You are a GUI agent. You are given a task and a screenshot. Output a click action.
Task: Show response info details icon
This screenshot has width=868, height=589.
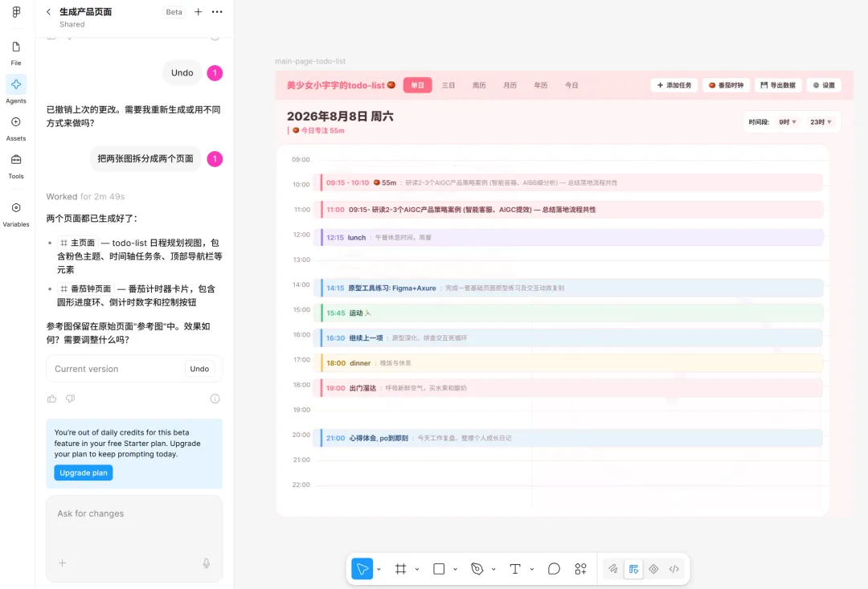coord(215,399)
